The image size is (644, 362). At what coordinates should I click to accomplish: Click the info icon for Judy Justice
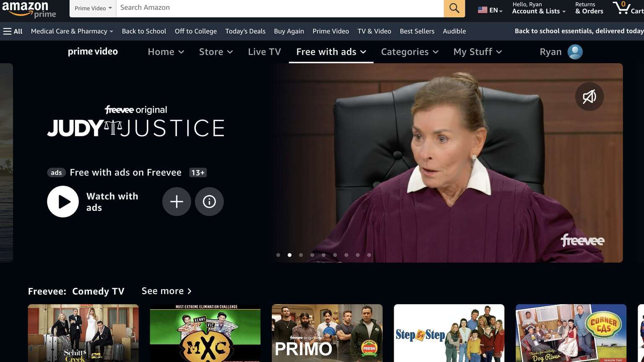point(209,202)
